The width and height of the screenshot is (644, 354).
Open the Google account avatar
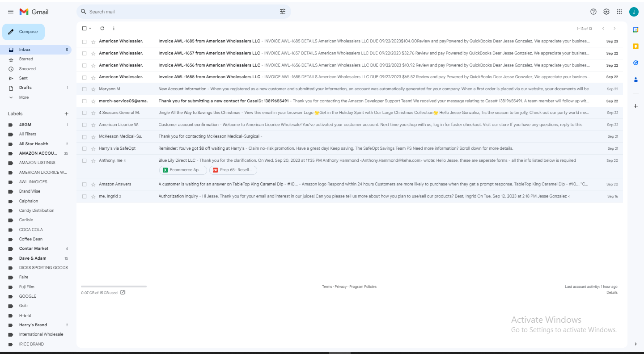click(x=633, y=12)
